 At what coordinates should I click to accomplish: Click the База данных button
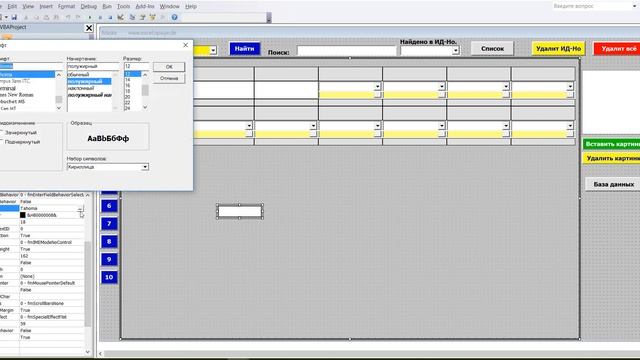pyautogui.click(x=613, y=184)
